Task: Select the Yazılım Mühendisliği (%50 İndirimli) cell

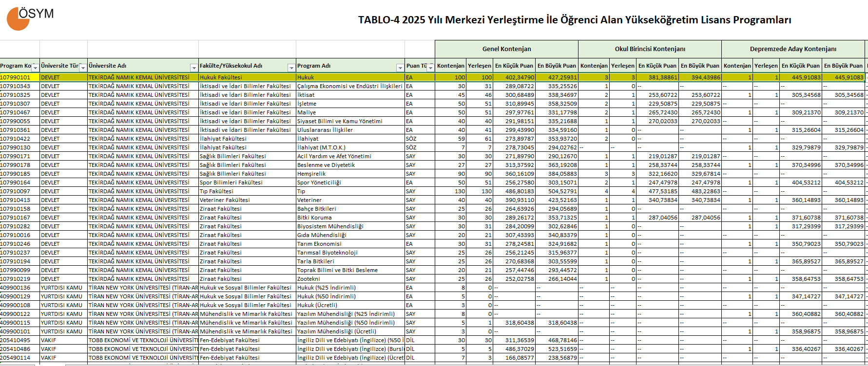Action: pos(350,323)
